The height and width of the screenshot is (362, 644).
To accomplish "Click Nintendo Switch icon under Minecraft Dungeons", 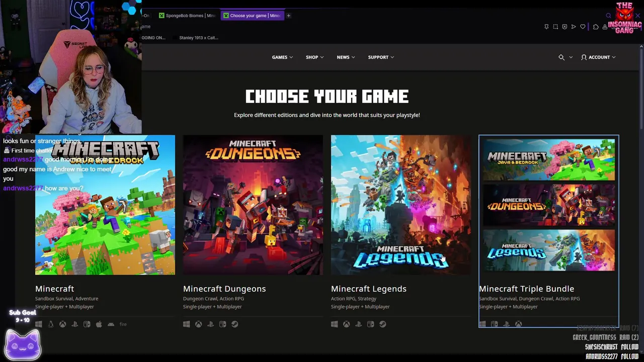I will (x=222, y=324).
